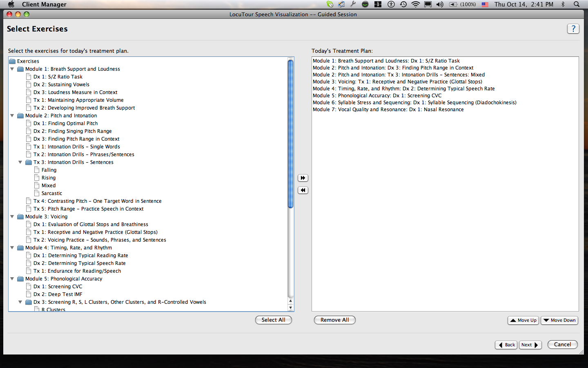
Task: Select Dx 1: Determining Typical Reading Rate
Action: (x=81, y=256)
